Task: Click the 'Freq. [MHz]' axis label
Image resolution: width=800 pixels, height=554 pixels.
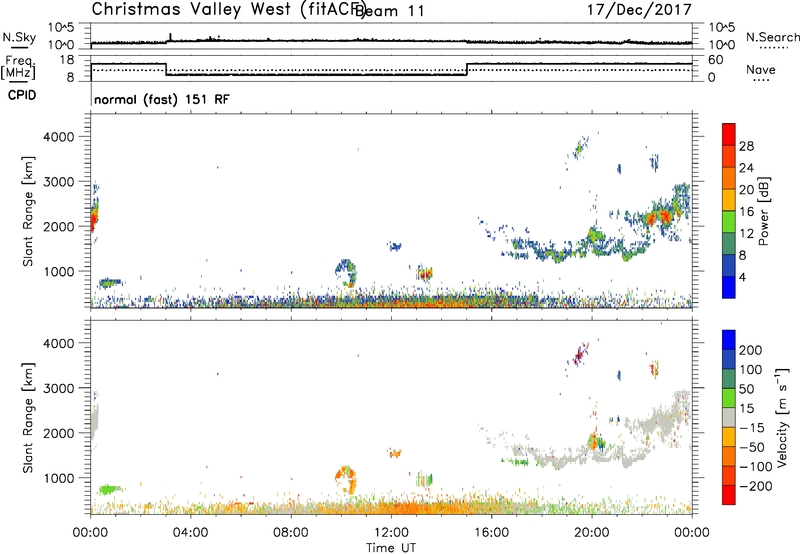Action: click(x=19, y=67)
